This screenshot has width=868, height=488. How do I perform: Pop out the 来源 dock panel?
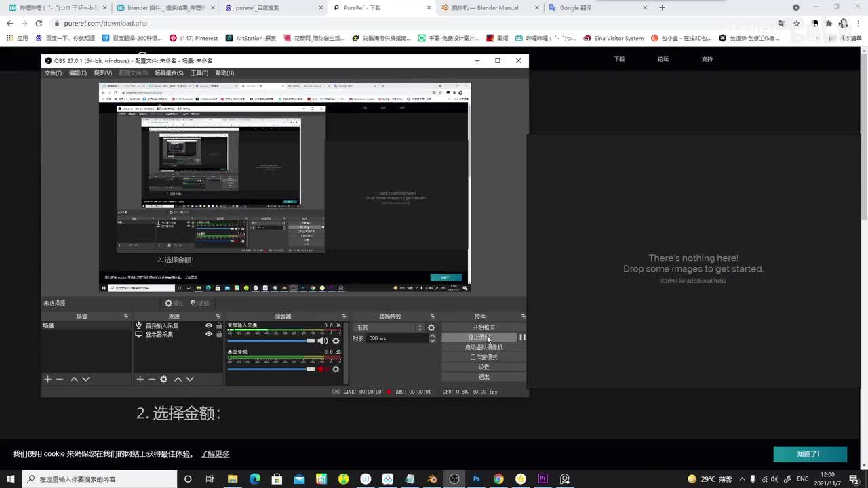pos(218,317)
